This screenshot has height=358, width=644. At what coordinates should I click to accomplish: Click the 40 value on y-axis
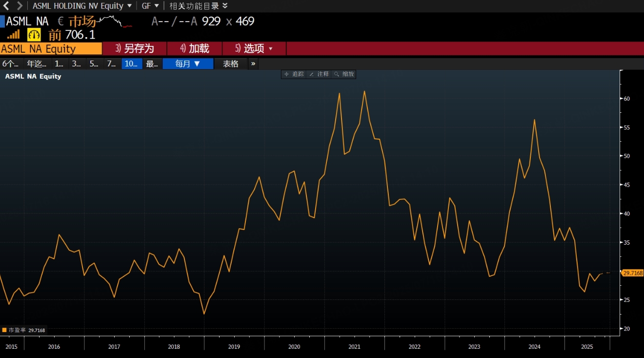click(x=627, y=213)
